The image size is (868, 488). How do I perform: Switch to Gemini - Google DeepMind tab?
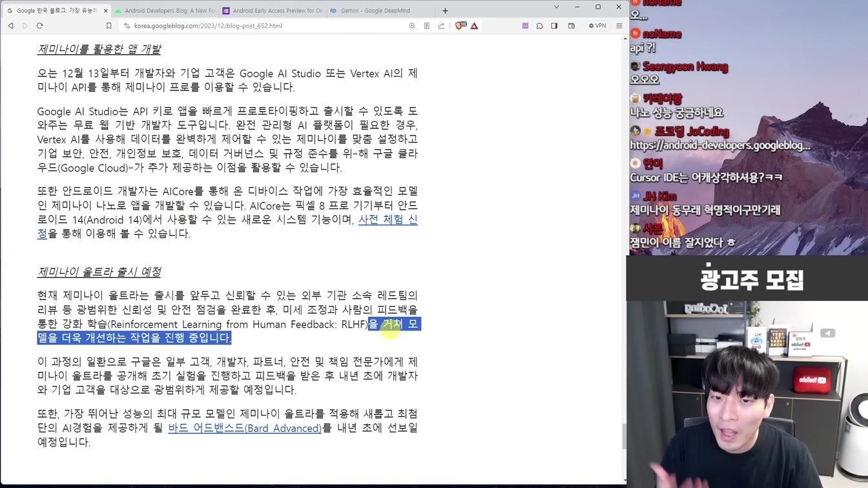380,10
